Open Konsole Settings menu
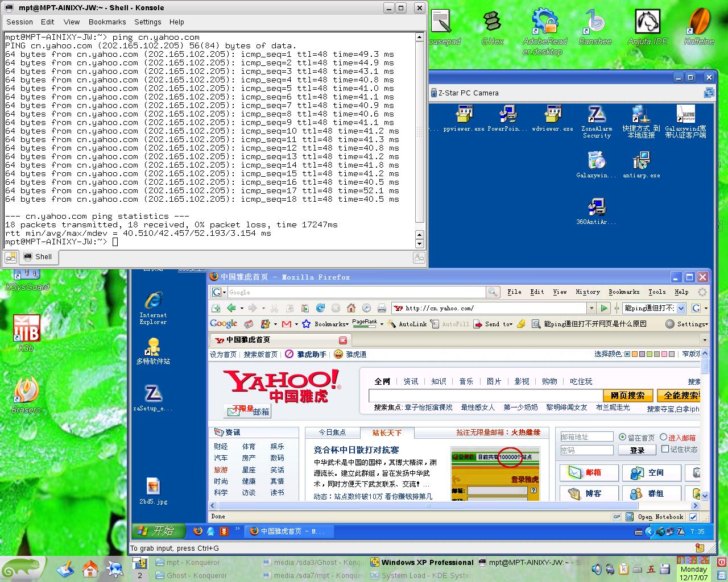 coord(147,22)
